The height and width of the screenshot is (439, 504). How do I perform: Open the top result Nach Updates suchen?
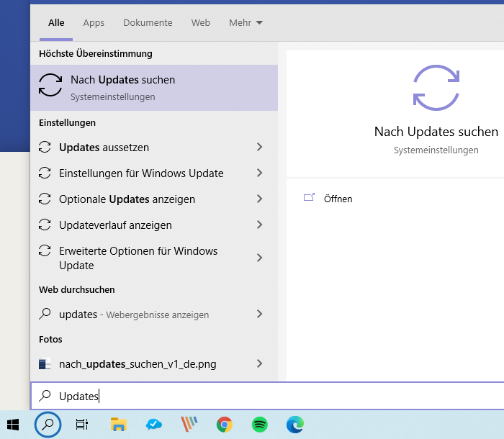coord(154,88)
